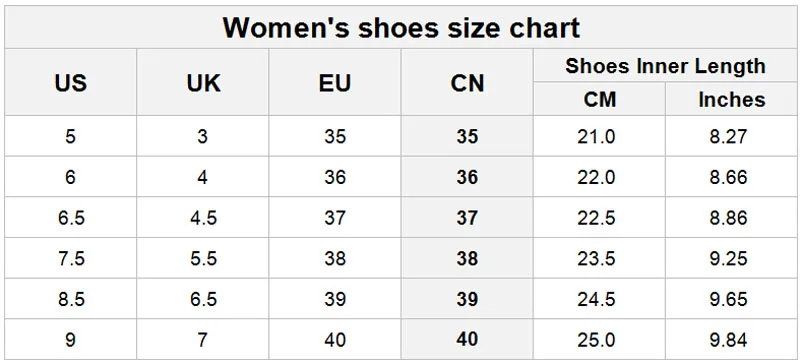Image resolution: width=800 pixels, height=364 pixels.
Task: Click UK size 4.5 cell
Action: [204, 217]
